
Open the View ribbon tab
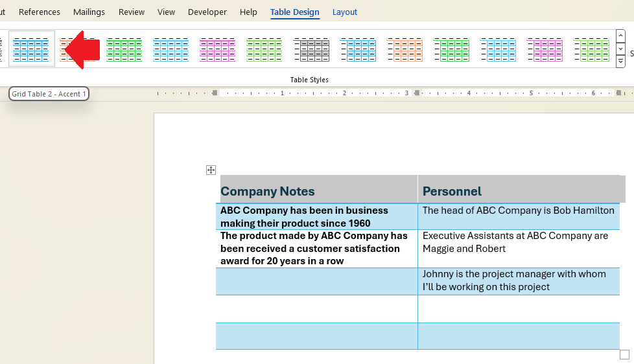(166, 12)
